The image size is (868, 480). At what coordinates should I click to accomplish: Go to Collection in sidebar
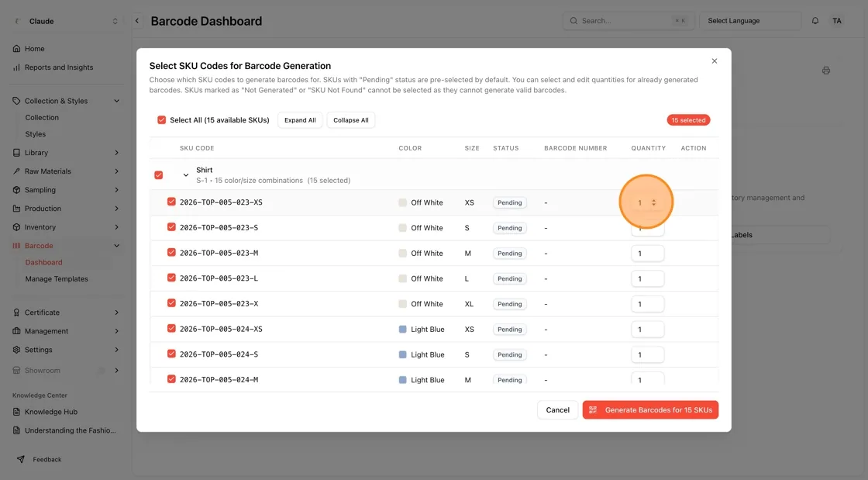[42, 117]
